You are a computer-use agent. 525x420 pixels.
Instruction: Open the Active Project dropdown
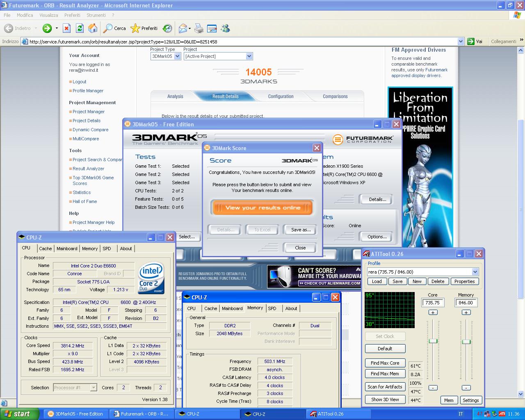click(249, 56)
